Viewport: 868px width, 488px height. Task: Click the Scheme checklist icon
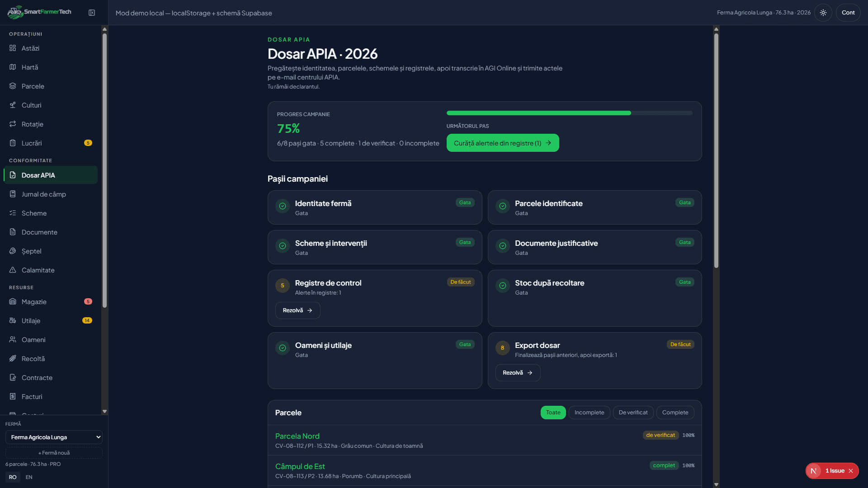coord(13,213)
